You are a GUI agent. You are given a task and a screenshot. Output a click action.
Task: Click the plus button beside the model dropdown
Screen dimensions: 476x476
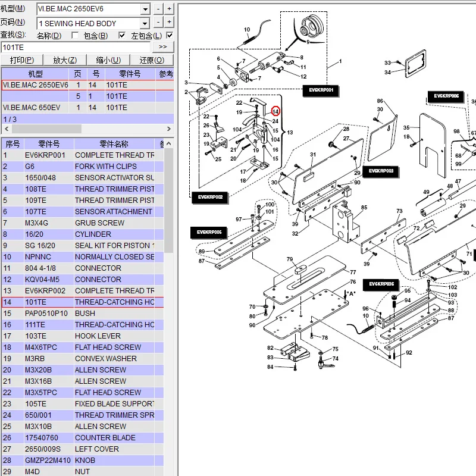[x=169, y=9]
